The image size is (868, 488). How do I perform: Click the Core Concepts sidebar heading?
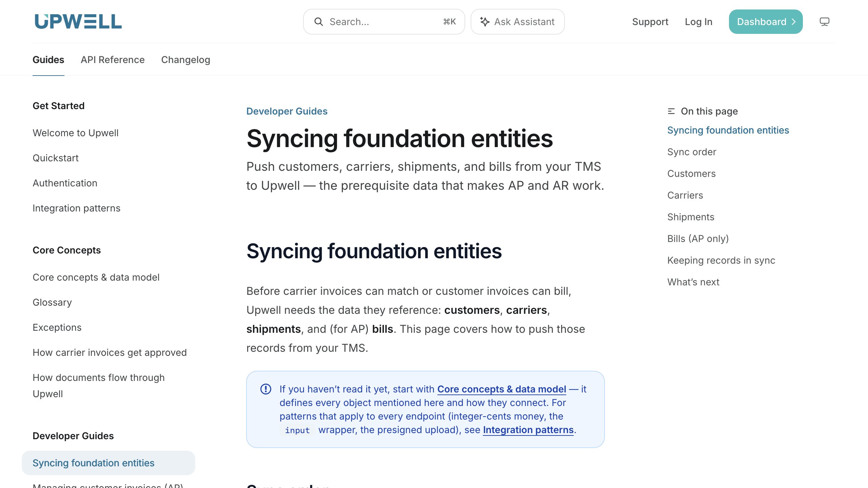66,250
